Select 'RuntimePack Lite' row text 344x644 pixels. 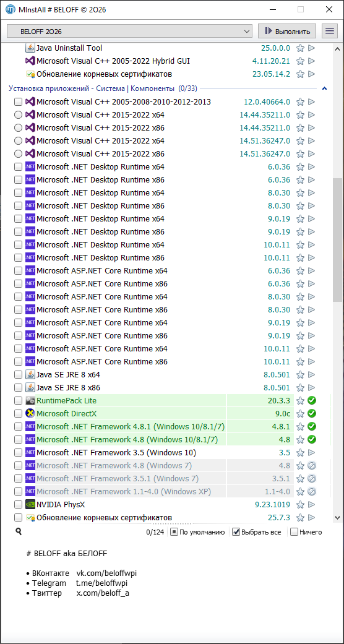coord(67,400)
